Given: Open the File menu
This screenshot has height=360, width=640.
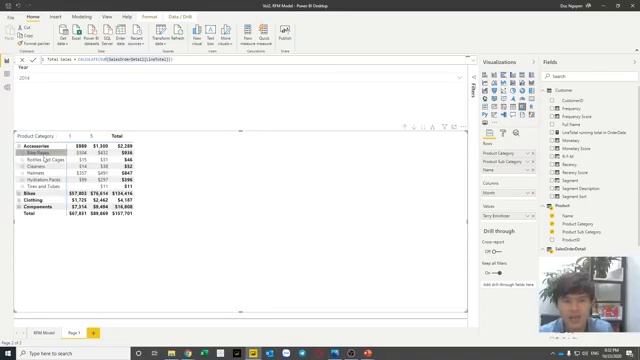Looking at the screenshot, I should pos(11,17).
